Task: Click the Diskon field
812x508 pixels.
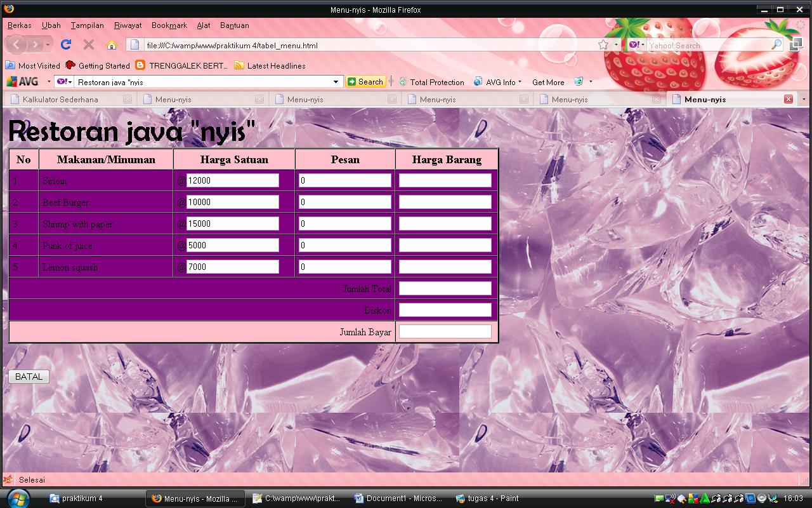Action: (445, 310)
